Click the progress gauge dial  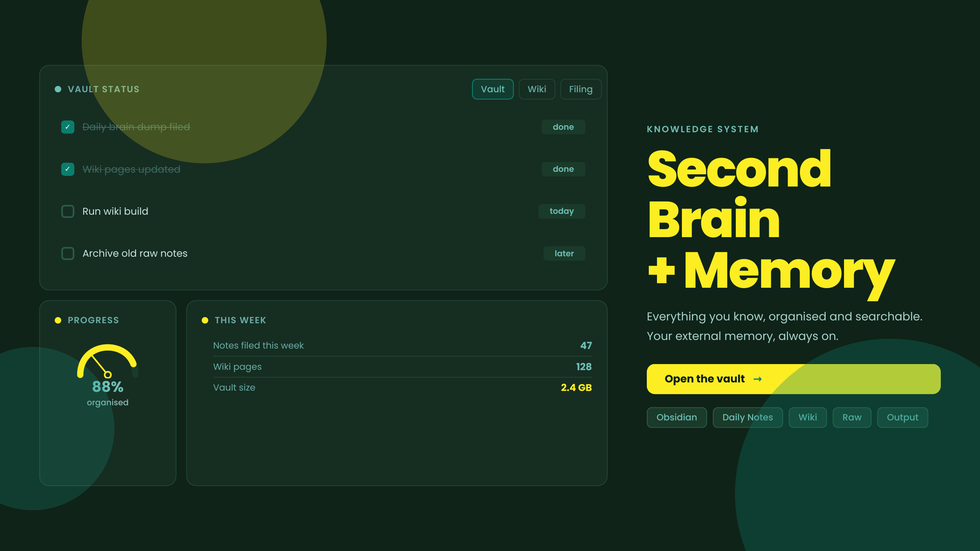tap(108, 361)
